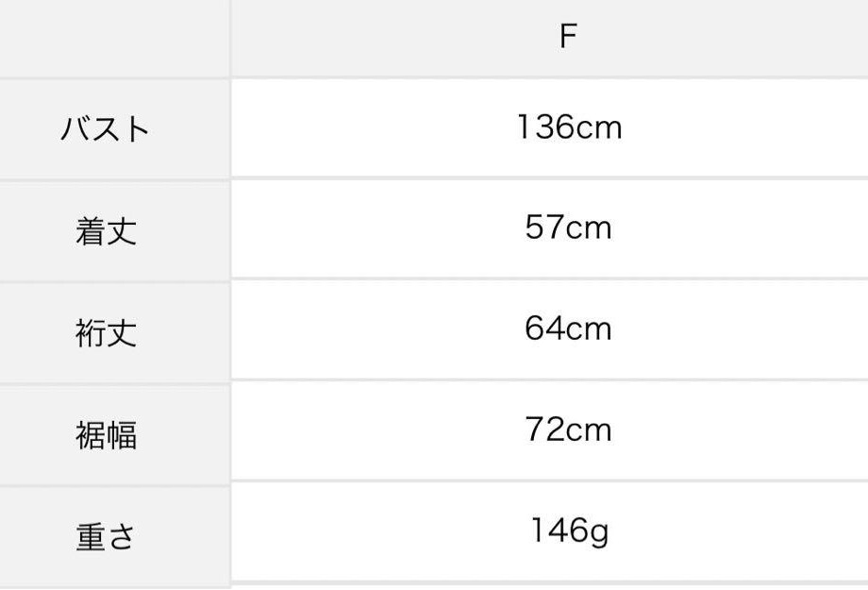868x590 pixels.
Task: Click the 72cm hem width value
Action: [x=569, y=430]
